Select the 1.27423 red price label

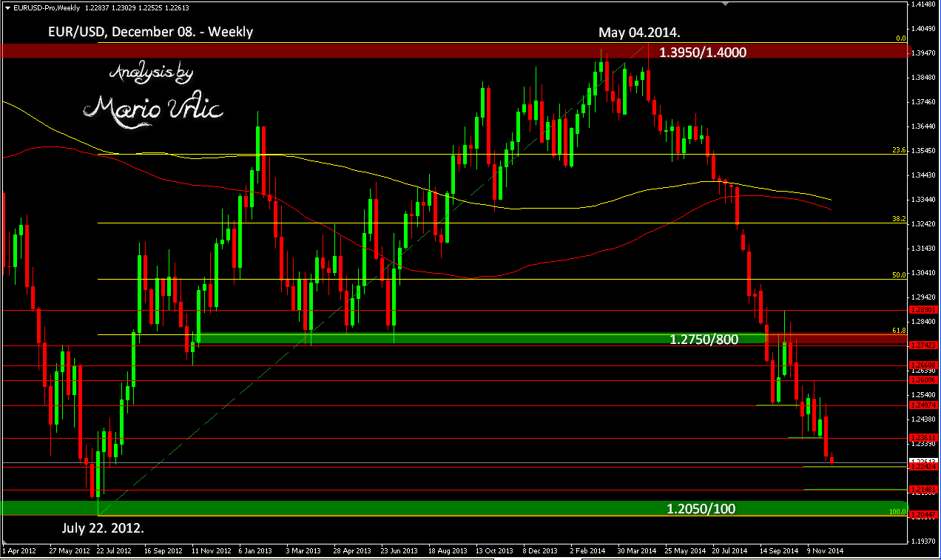(922, 345)
